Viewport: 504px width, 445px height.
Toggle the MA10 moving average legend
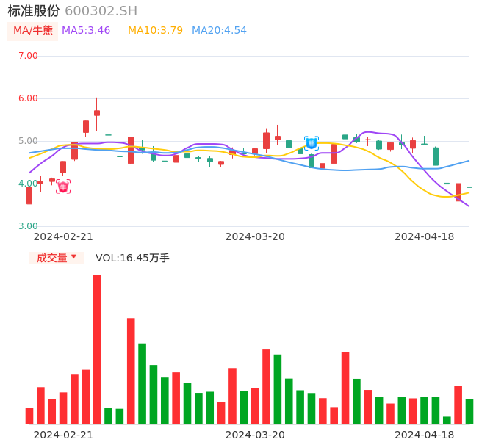[155, 31]
